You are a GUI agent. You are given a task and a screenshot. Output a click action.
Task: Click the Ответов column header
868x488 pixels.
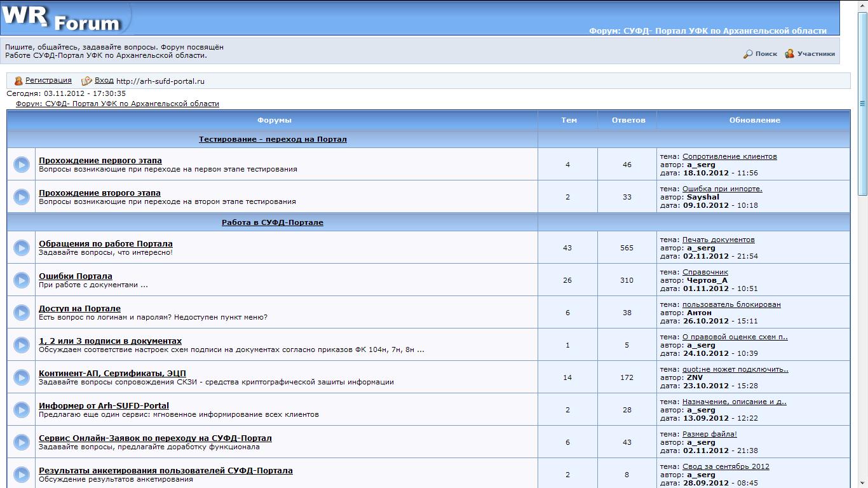point(628,120)
